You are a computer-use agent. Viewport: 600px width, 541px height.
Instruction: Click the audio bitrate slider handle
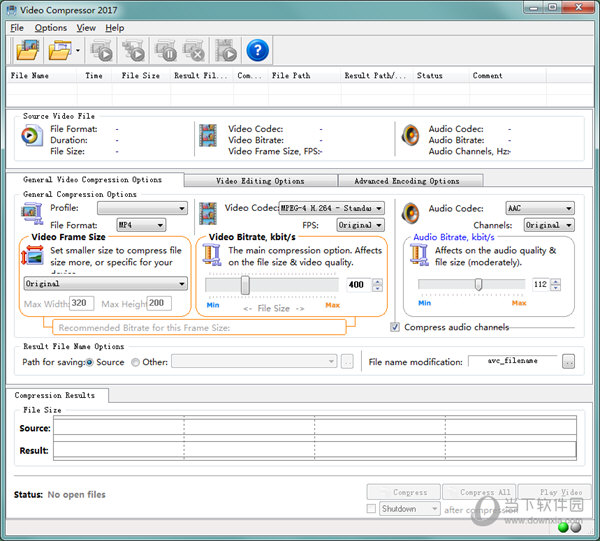click(478, 284)
